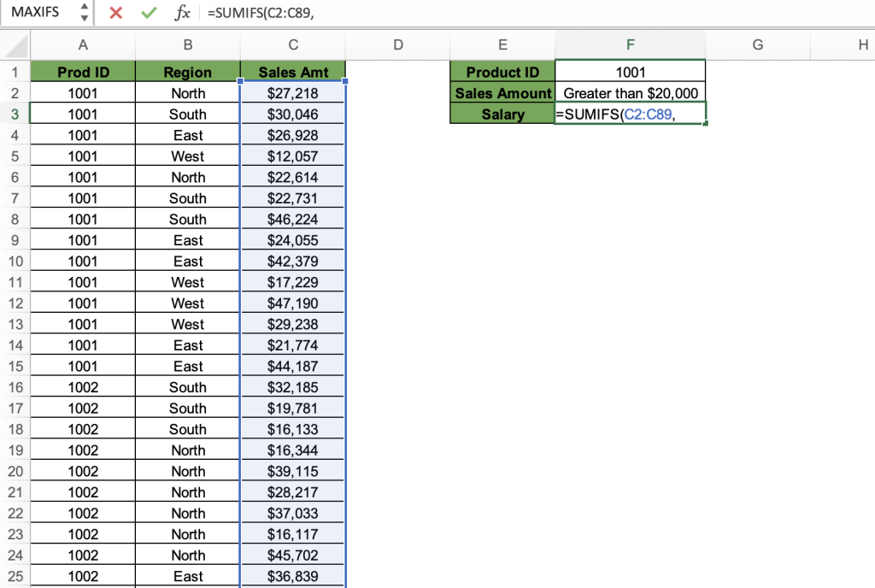Open the Name Box dropdown arrows

[84, 13]
